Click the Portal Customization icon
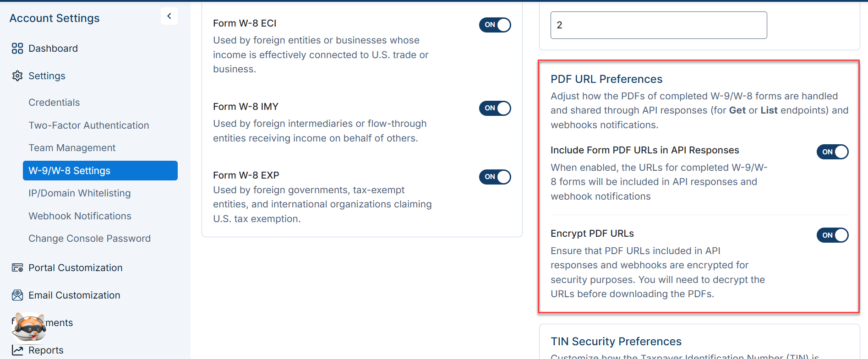868x359 pixels. [x=17, y=268]
